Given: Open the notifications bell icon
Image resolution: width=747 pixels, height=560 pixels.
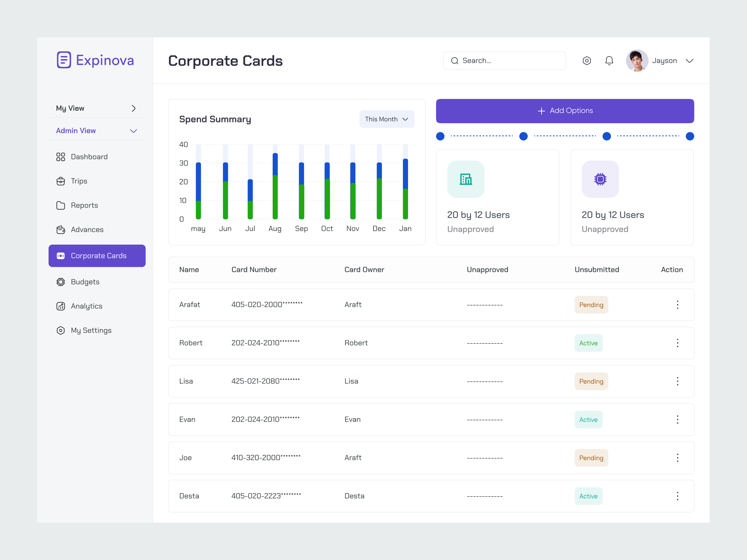Looking at the screenshot, I should tap(609, 61).
